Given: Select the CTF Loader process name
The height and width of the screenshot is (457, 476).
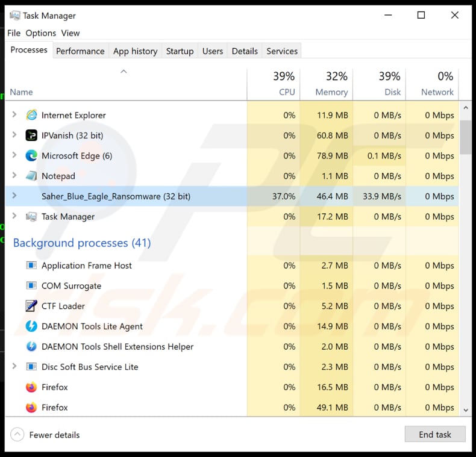Looking at the screenshot, I should [63, 306].
